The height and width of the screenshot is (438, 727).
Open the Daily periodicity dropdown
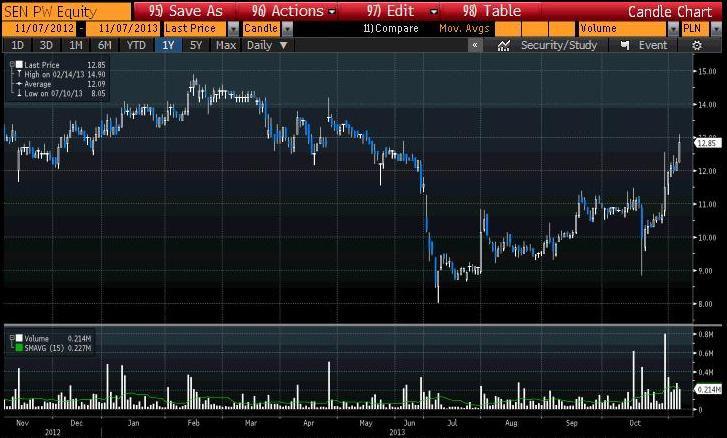268,45
